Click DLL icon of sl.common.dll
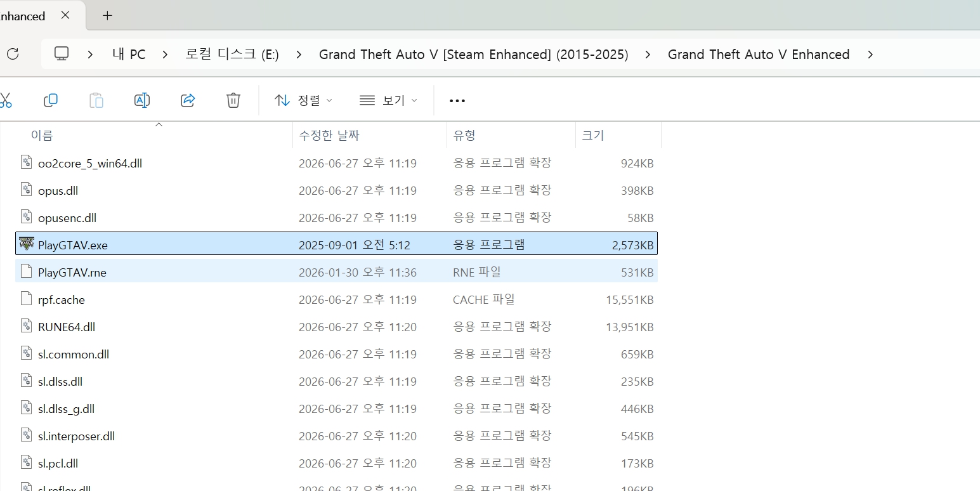The width and height of the screenshot is (980, 491). click(26, 353)
